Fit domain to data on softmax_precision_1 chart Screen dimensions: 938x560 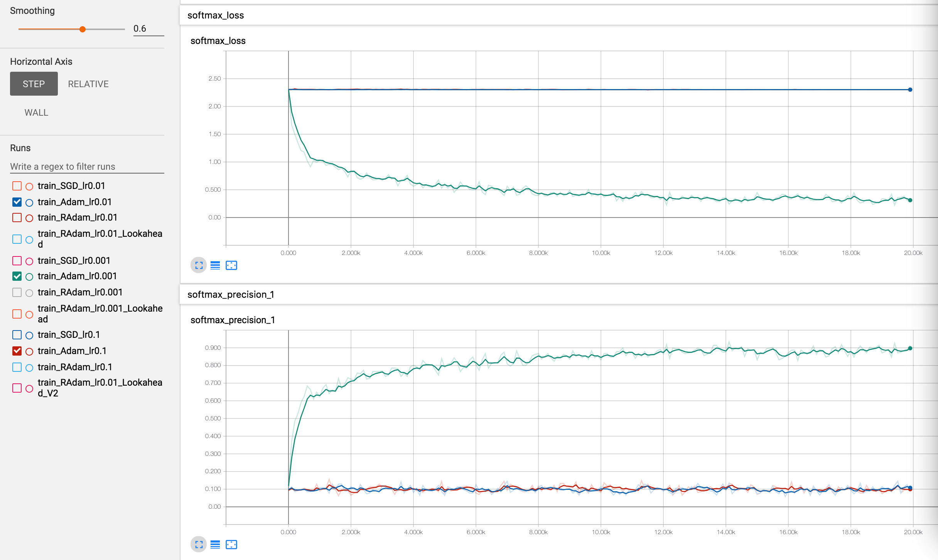231,545
